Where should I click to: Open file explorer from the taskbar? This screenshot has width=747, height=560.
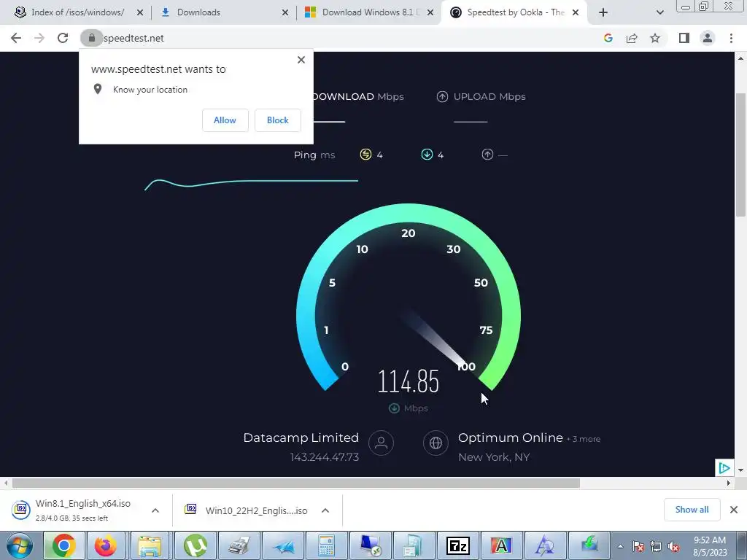150,545
